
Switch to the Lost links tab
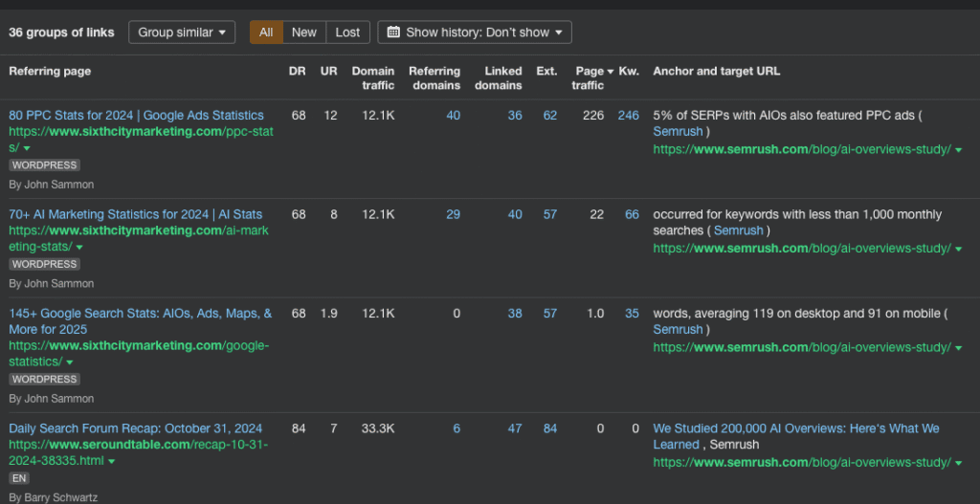347,33
